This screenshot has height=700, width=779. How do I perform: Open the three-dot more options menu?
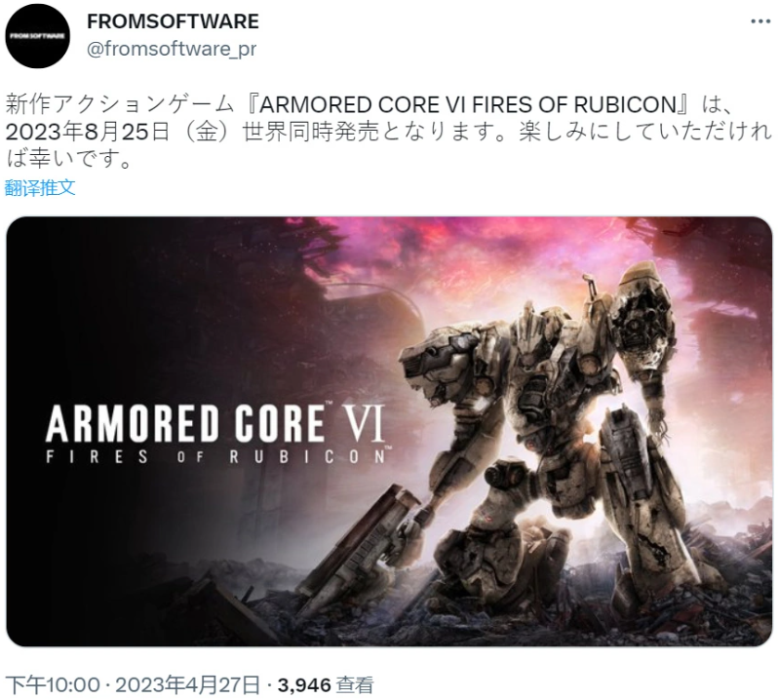coord(760,21)
